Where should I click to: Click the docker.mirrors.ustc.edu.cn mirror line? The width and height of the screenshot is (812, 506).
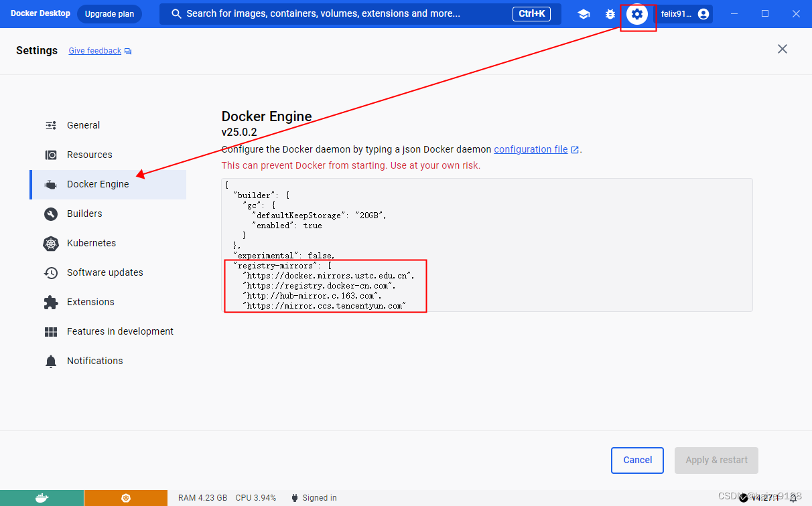328,276
